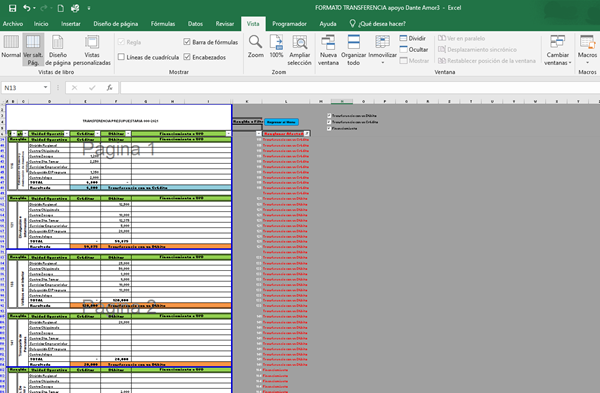
Task: Open a Nueva ventana
Action: point(328,50)
